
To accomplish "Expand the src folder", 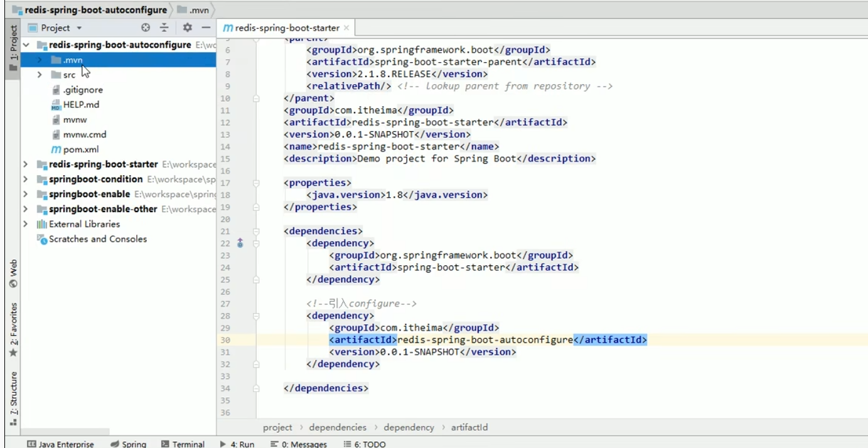I will click(40, 75).
